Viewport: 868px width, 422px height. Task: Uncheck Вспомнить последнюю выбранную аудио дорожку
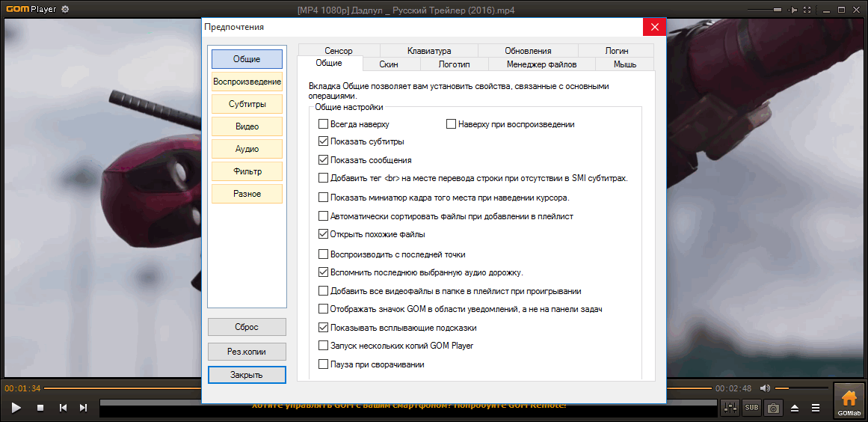tap(323, 272)
